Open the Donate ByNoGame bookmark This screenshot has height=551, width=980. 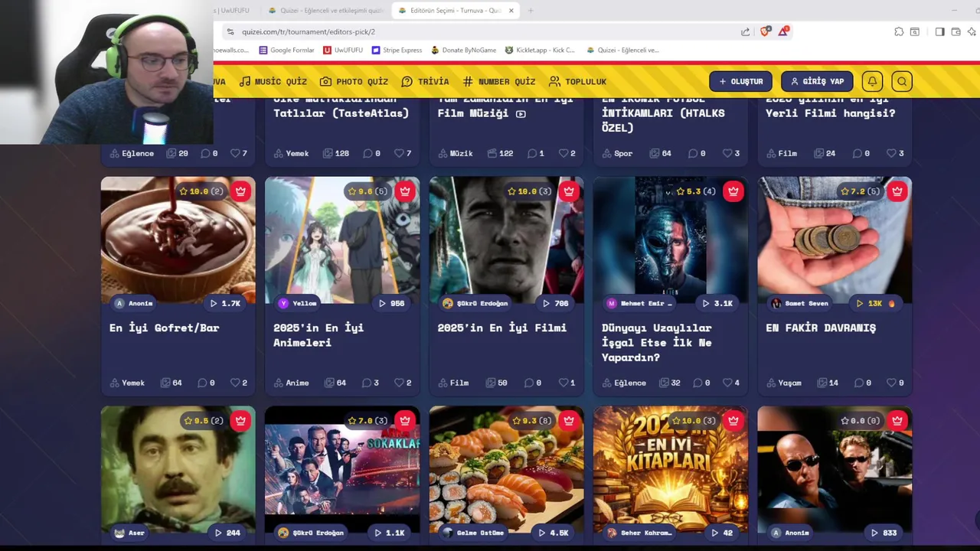(x=463, y=50)
